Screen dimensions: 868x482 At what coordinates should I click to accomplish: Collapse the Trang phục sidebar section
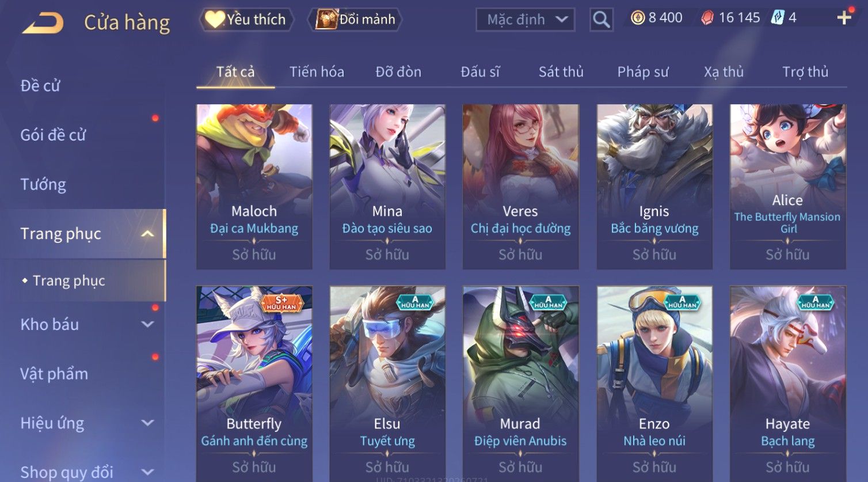point(147,234)
